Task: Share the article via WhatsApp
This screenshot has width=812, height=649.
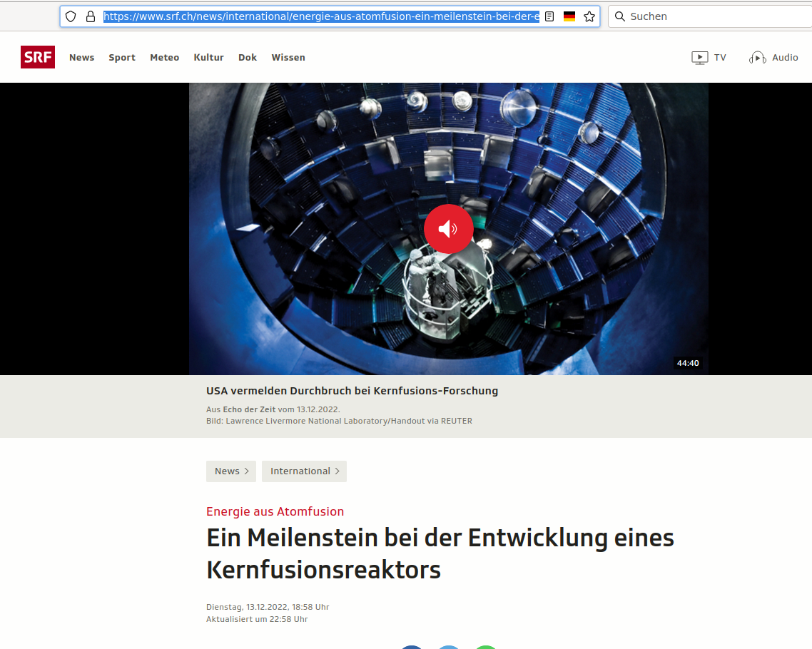Action: click(485, 647)
